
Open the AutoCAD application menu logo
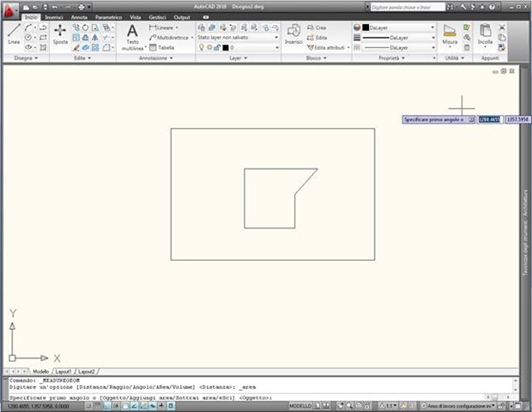pyautogui.click(x=9, y=10)
